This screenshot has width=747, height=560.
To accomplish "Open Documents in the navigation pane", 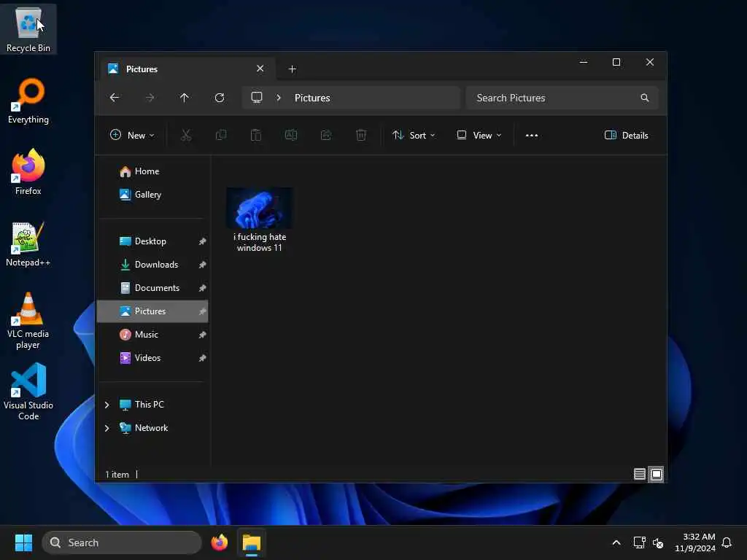I will (x=152, y=288).
